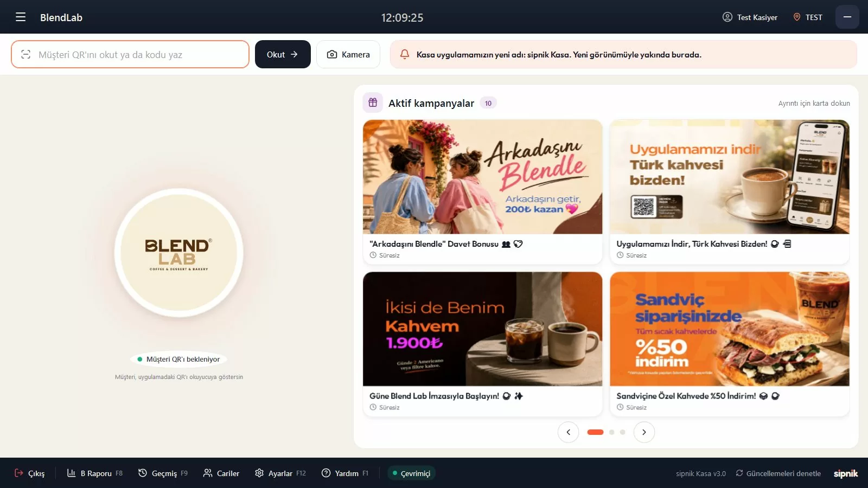Screen dimensions: 868x488
Task: Click "Güne Blend Lab İmzasıyla Başlayın!" title
Action: (435, 396)
